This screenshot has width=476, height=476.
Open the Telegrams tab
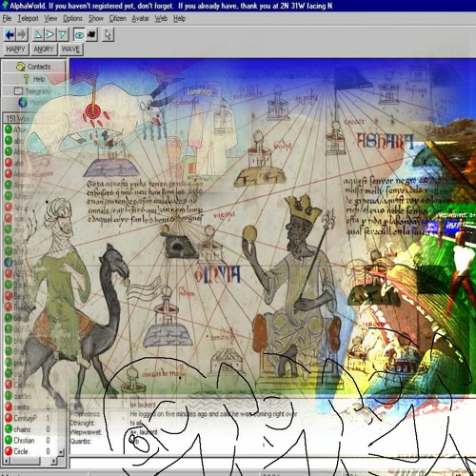[x=33, y=91]
